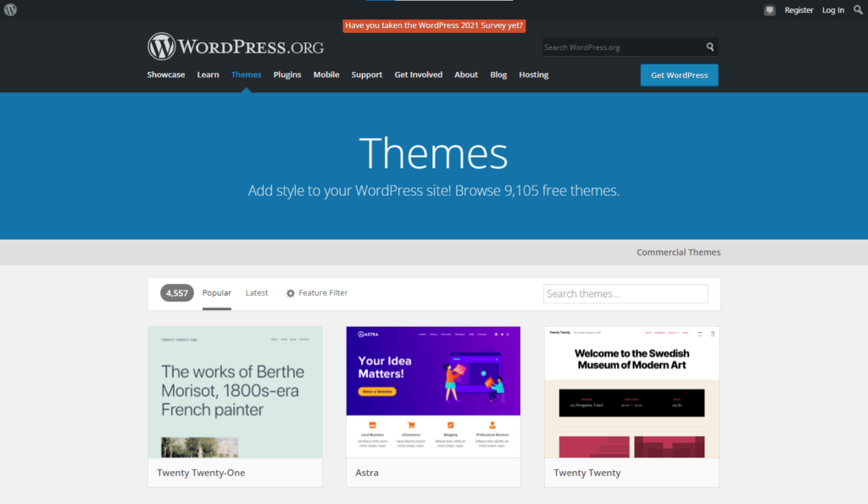
Task: Switch to the Latest themes tab
Action: (x=256, y=292)
